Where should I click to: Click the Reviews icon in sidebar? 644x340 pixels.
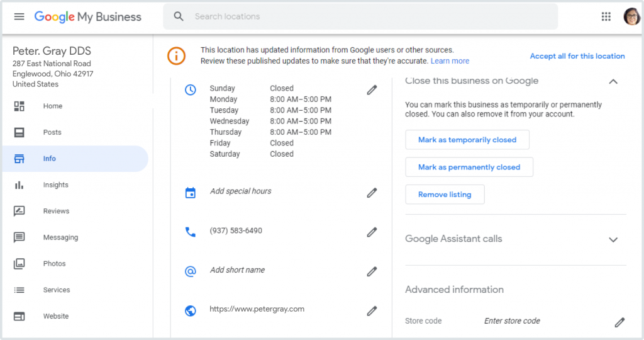point(19,212)
